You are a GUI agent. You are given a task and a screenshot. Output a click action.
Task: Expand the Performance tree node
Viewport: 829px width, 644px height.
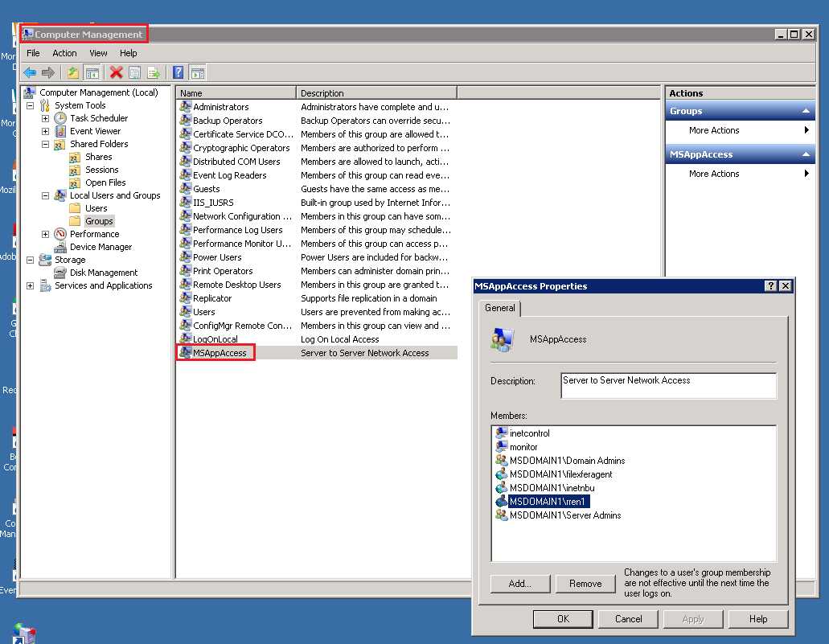tap(46, 234)
